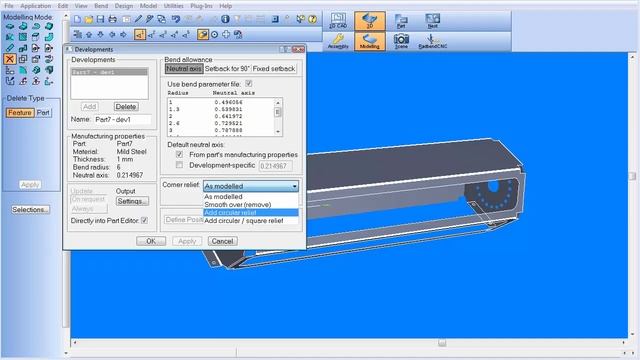640x360 pixels.
Task: Click Cancel in Developments dialog
Action: pyautogui.click(x=222, y=241)
